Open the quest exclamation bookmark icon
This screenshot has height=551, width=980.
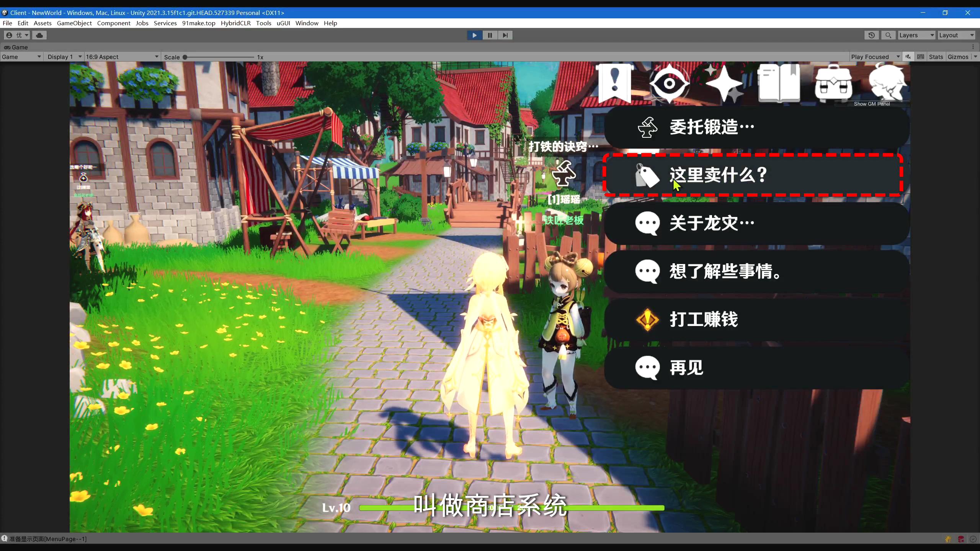[x=615, y=83]
